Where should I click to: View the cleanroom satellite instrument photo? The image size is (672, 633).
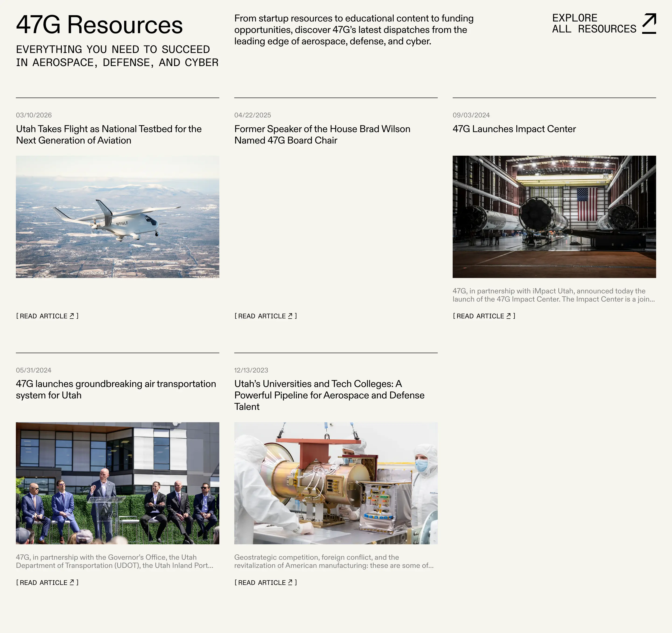[336, 483]
